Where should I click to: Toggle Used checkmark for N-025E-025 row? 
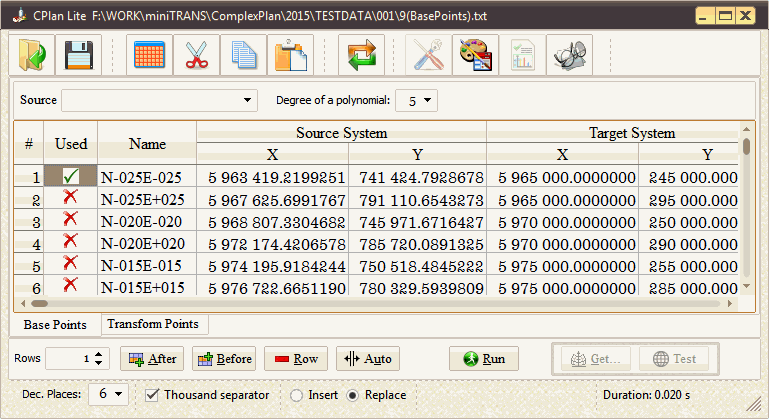click(x=71, y=177)
